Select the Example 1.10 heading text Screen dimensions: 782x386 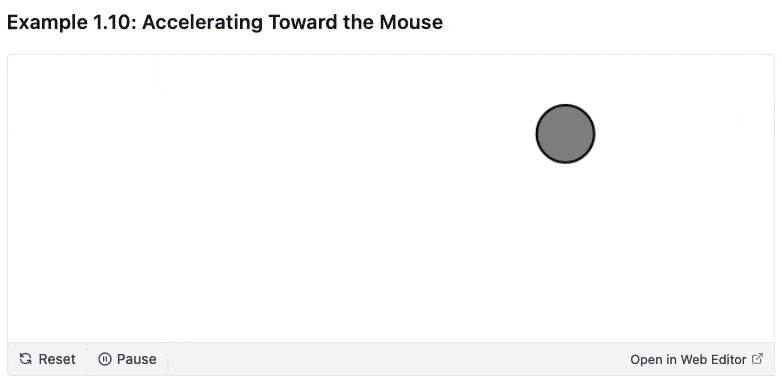(225, 22)
